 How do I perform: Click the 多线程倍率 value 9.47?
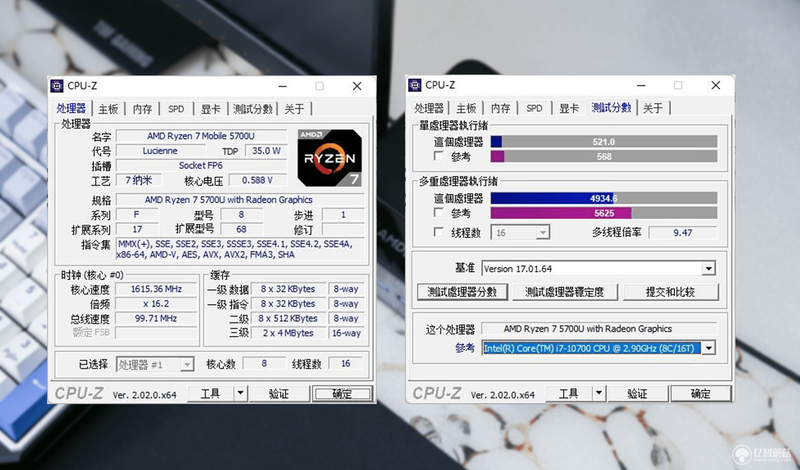[x=683, y=233]
